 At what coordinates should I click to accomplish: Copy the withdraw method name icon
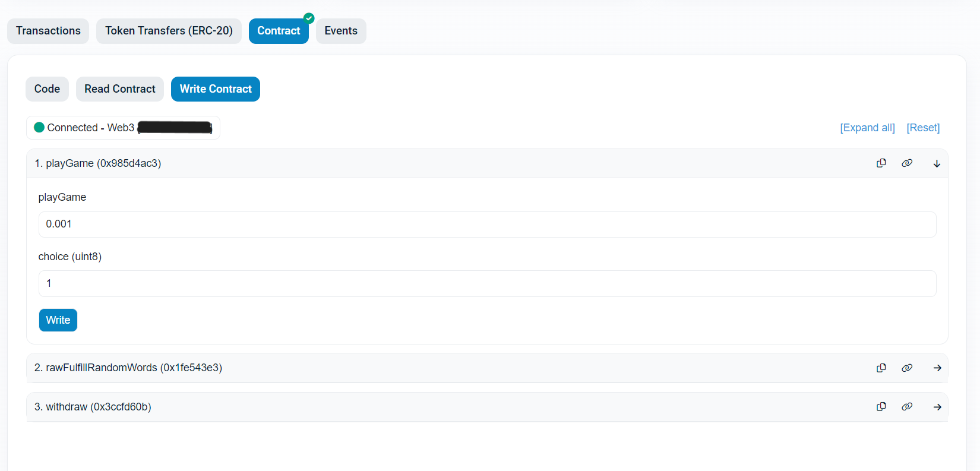point(881,407)
